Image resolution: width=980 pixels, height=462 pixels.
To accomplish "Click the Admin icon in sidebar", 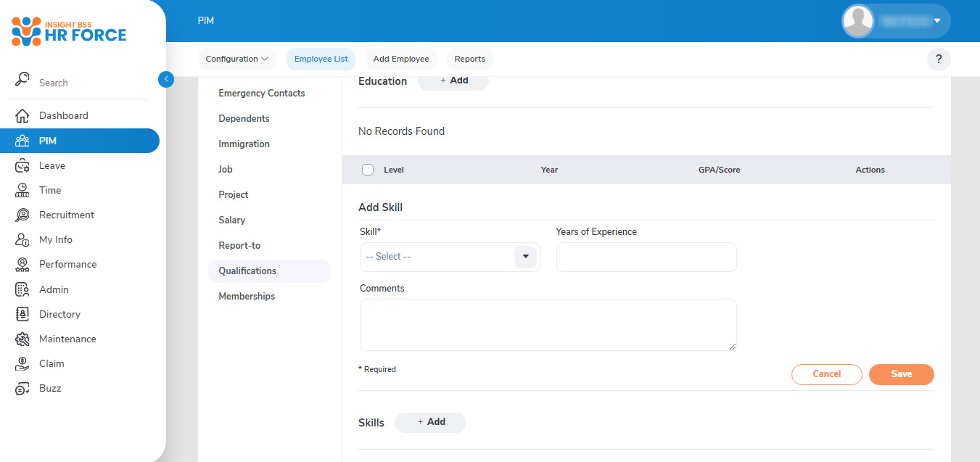I will (x=22, y=289).
